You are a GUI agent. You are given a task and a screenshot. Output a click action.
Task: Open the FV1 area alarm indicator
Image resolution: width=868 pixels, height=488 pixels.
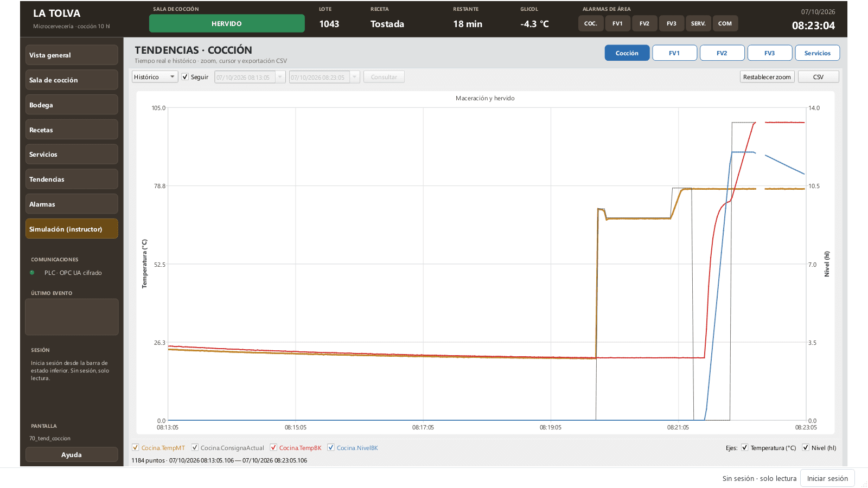[x=617, y=23]
